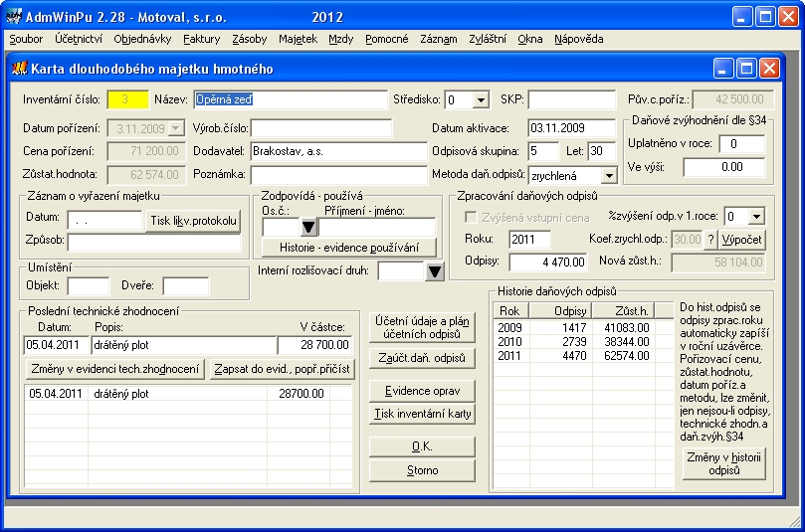
Task: Click the asset card window icon
Action: (19, 68)
